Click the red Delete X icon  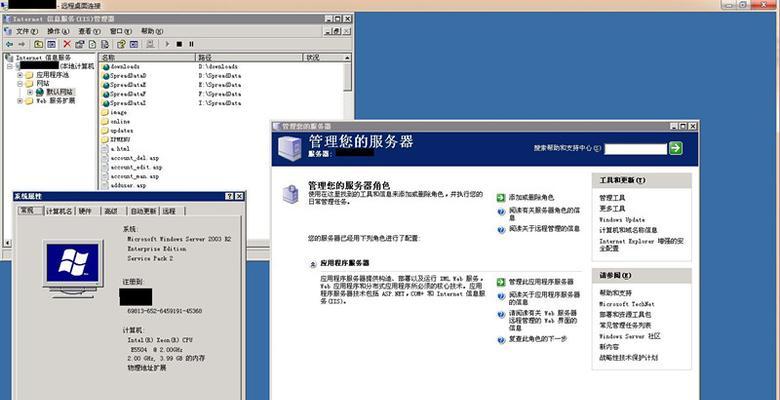[x=67, y=44]
